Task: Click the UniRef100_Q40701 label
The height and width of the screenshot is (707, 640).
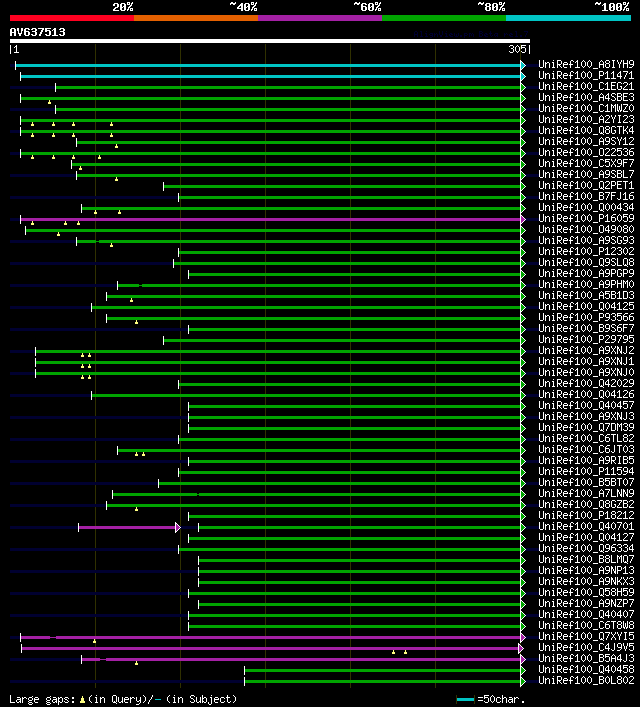Action: click(x=586, y=526)
